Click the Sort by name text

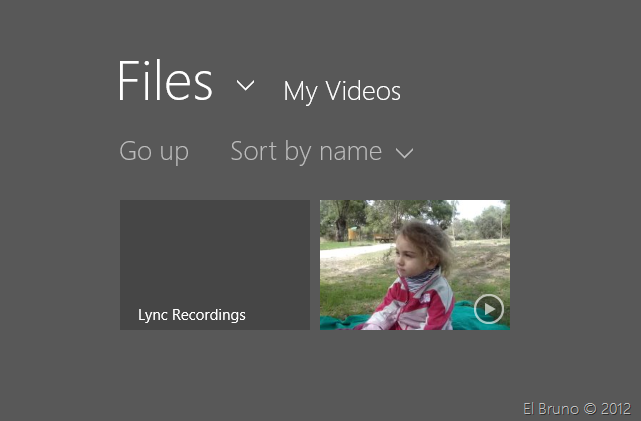point(306,151)
